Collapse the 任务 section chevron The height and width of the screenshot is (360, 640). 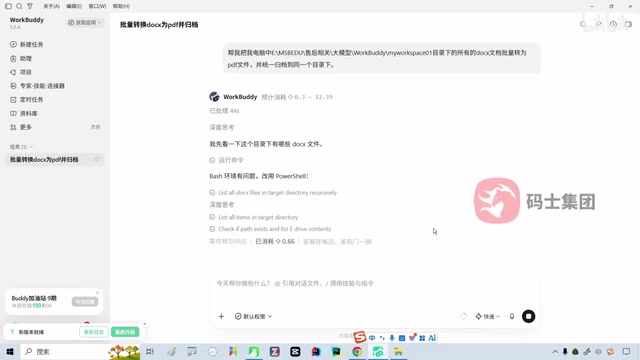[31, 147]
